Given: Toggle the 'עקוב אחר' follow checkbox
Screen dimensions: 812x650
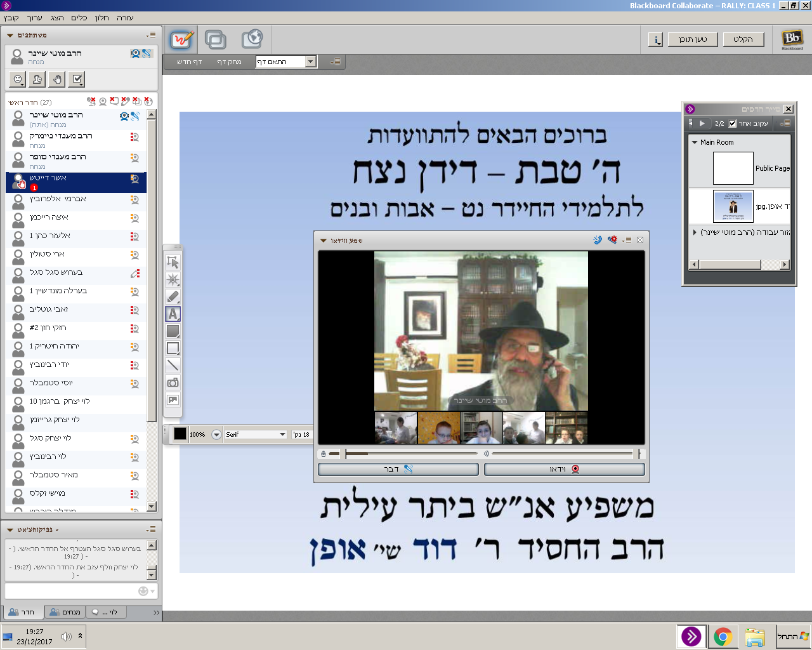Looking at the screenshot, I should point(733,123).
